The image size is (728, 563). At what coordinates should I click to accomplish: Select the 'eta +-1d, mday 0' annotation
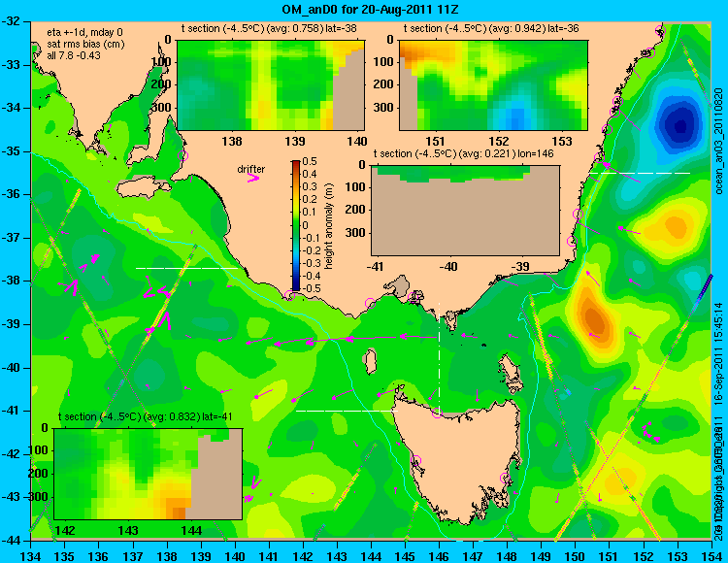[x=85, y=32]
